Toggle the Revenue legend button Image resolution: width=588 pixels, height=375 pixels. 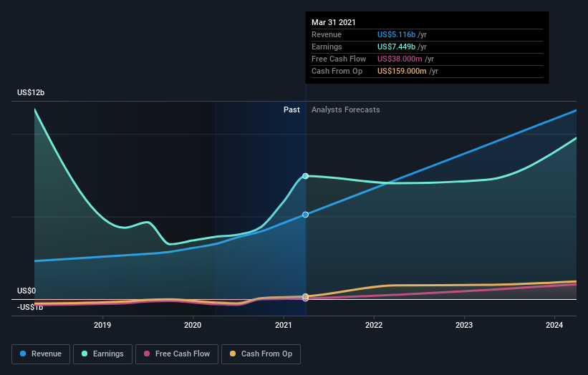(x=41, y=354)
